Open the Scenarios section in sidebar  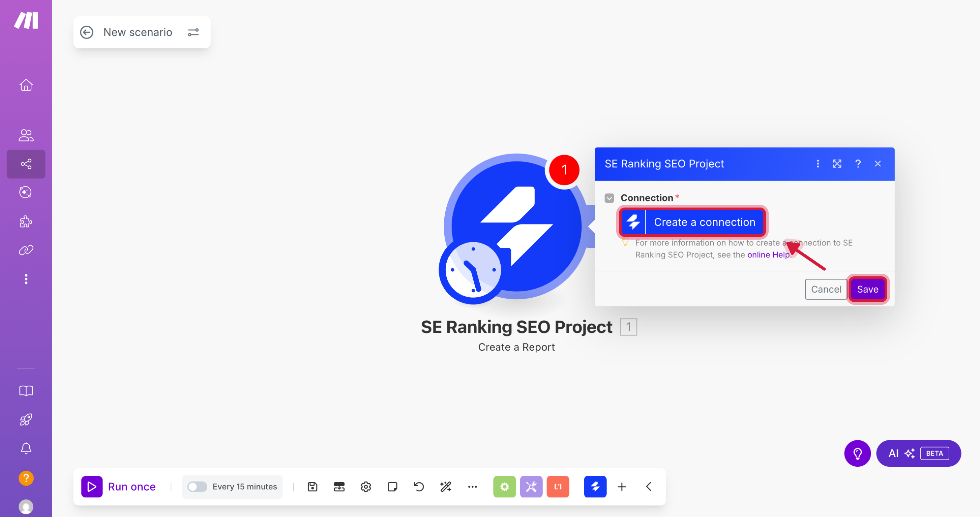[26, 164]
